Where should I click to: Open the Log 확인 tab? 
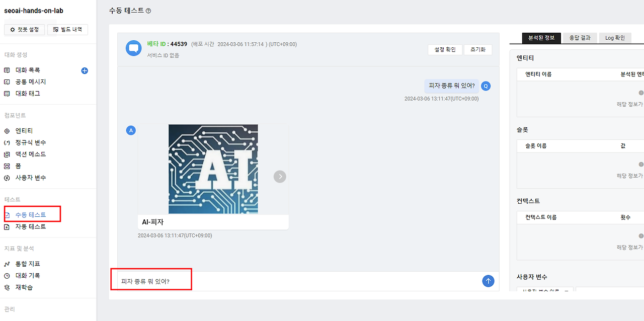615,38
